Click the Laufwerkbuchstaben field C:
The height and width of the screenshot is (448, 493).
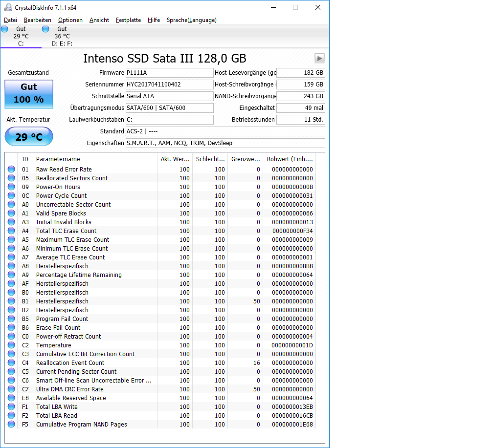169,119
